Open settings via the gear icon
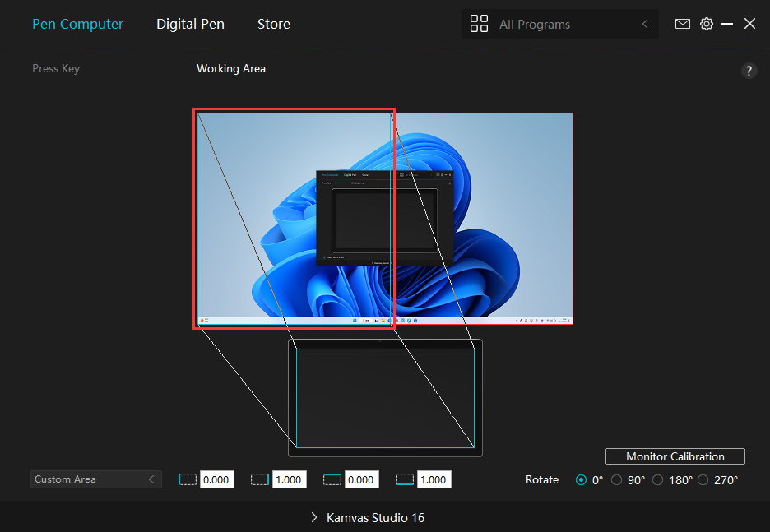Image resolution: width=770 pixels, height=532 pixels. pos(706,24)
